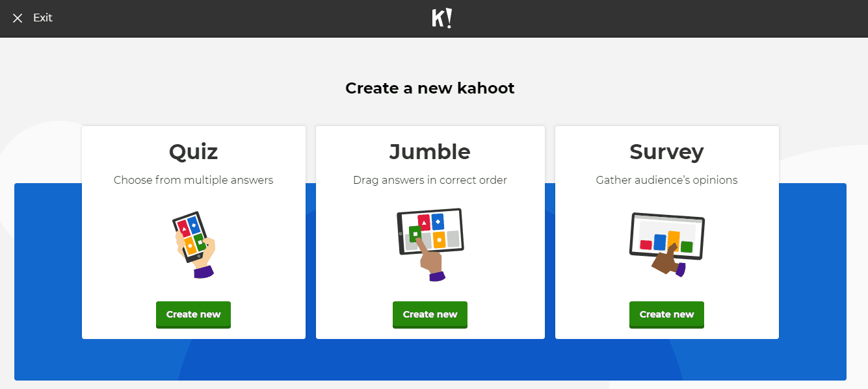The image size is (868, 389).
Task: Click the orange circle tile in Jumble tablet
Action: click(439, 240)
